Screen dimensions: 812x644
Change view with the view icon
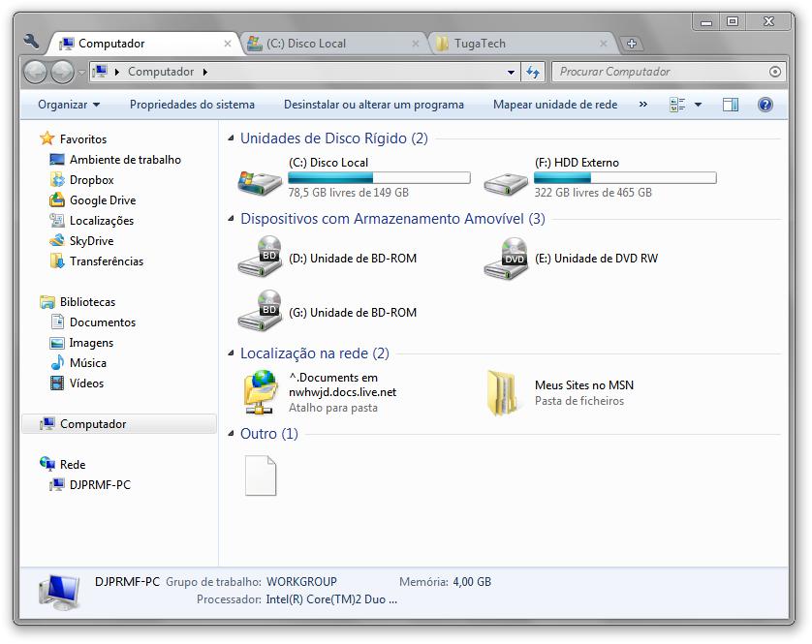(677, 106)
